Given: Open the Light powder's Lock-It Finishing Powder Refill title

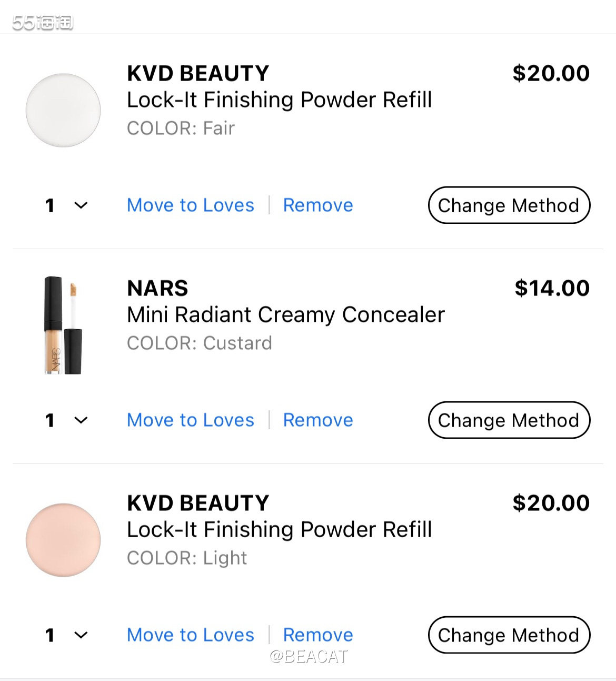Looking at the screenshot, I should tap(279, 530).
